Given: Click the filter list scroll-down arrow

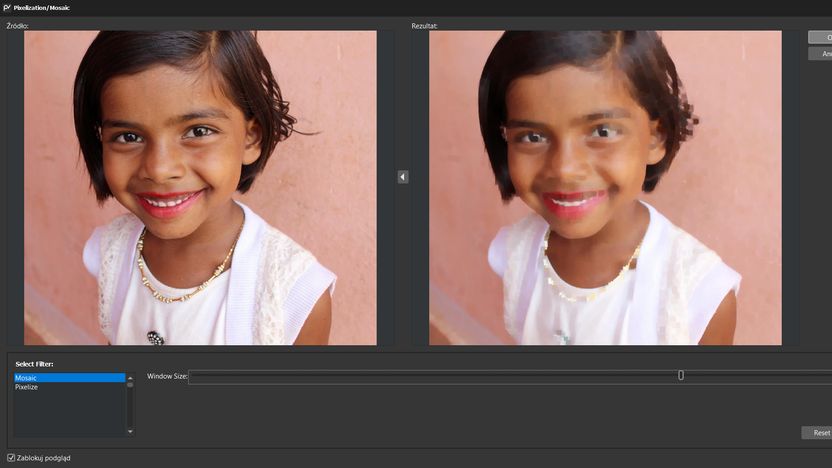Looking at the screenshot, I should [130, 432].
